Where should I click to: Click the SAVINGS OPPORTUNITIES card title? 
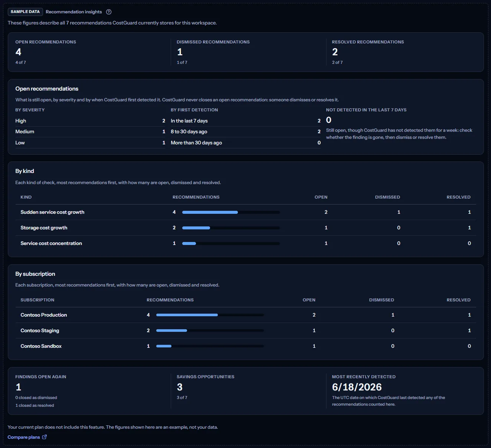(x=206, y=377)
